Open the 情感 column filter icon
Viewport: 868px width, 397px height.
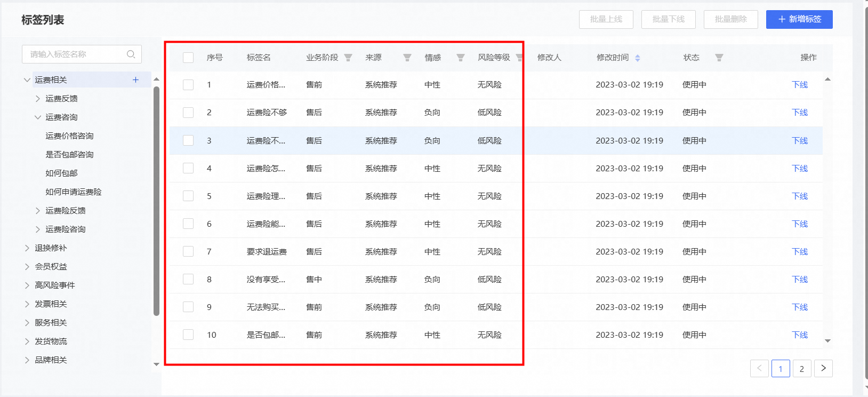461,58
